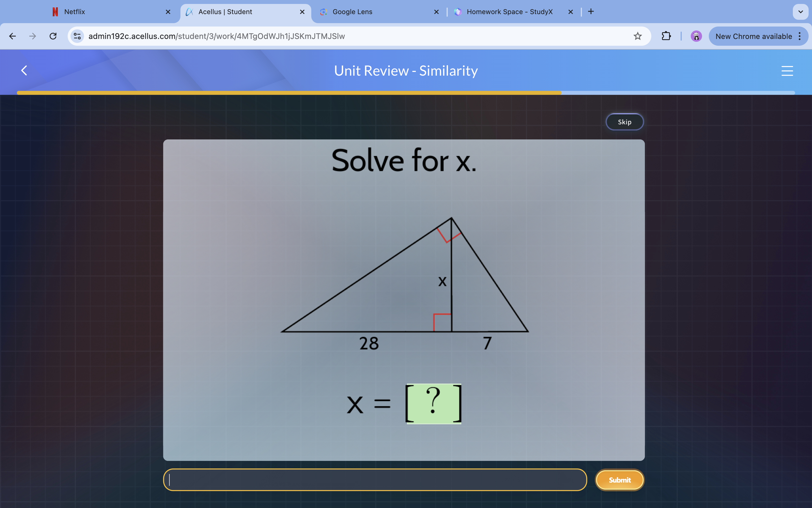Click the 28 label on the triangle
The height and width of the screenshot is (508, 812).
click(369, 343)
